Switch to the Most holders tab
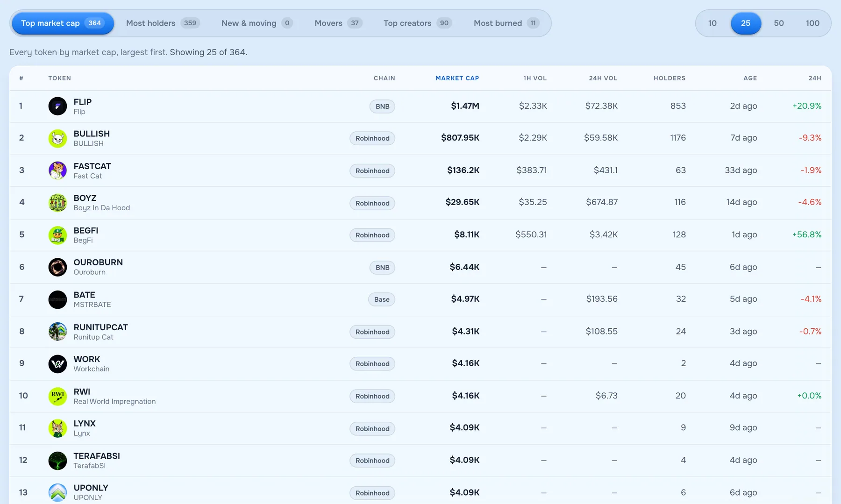The width and height of the screenshot is (841, 504). pos(163,23)
